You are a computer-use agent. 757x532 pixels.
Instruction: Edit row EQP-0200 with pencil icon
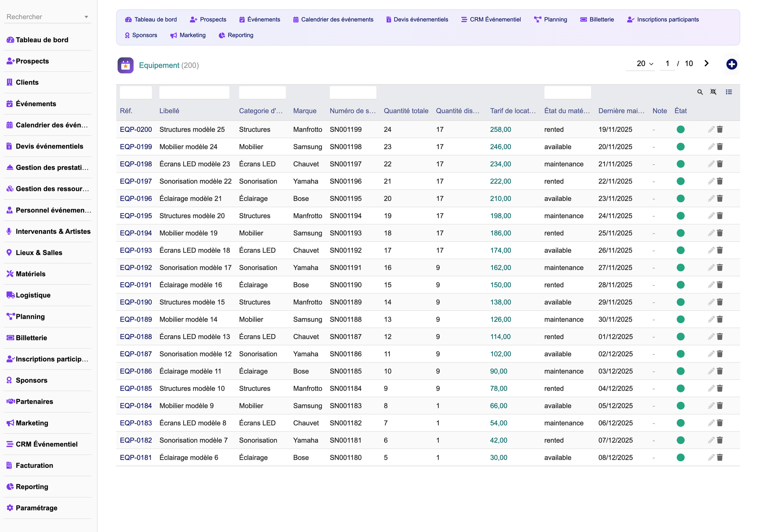click(711, 129)
